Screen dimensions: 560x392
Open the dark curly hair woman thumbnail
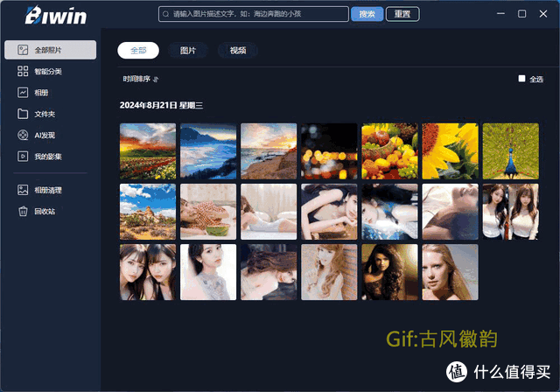[389, 272]
